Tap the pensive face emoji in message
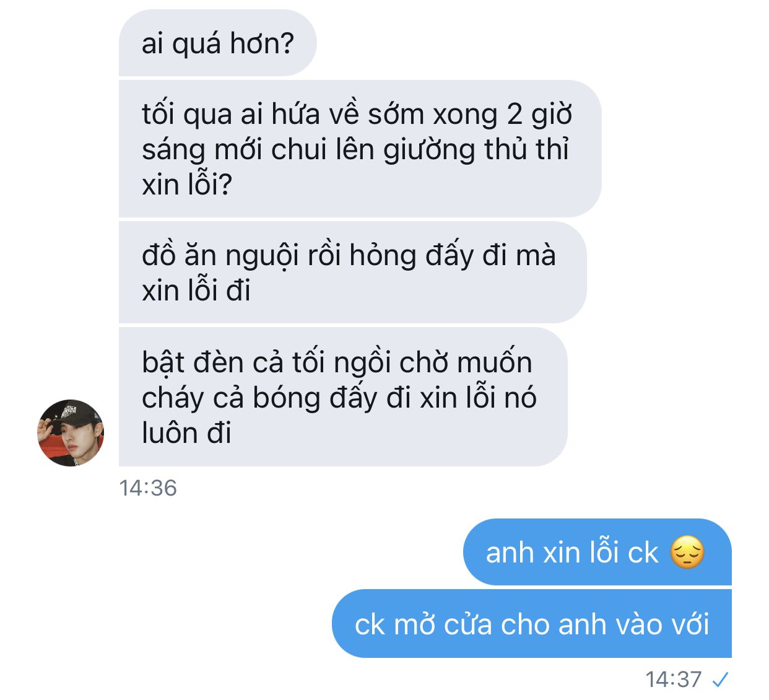The image size is (769, 700). tap(687, 553)
